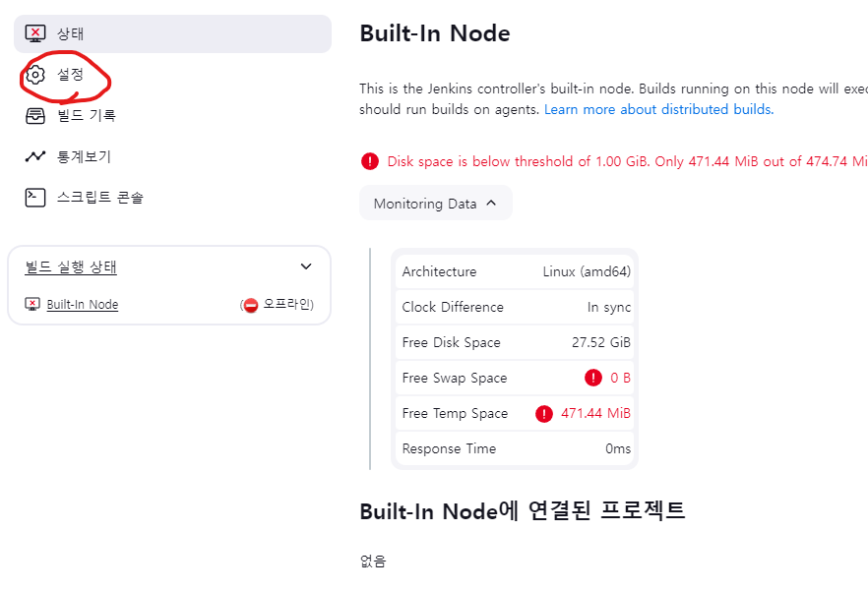
Task: Click the Built-In Node computer icon in executor panel
Action: pos(32,304)
